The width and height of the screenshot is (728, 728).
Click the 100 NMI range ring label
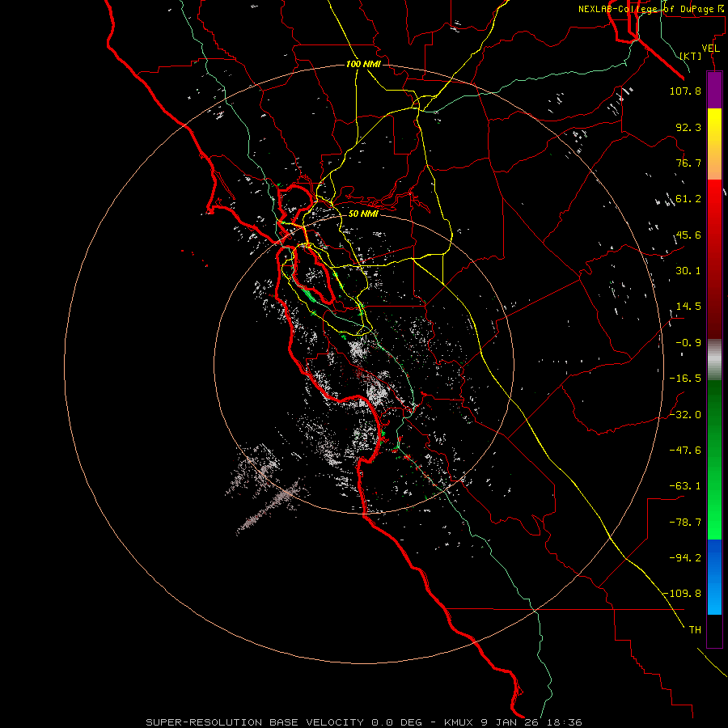[363, 64]
